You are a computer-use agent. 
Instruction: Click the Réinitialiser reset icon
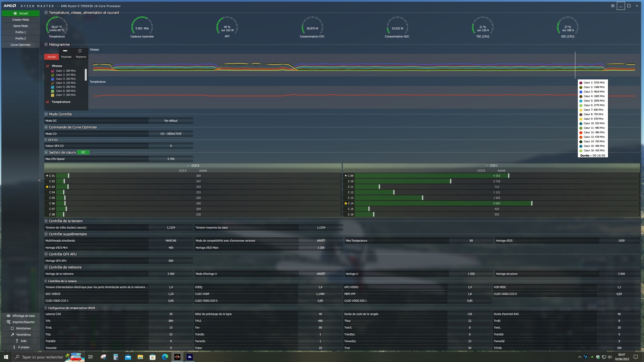12,328
